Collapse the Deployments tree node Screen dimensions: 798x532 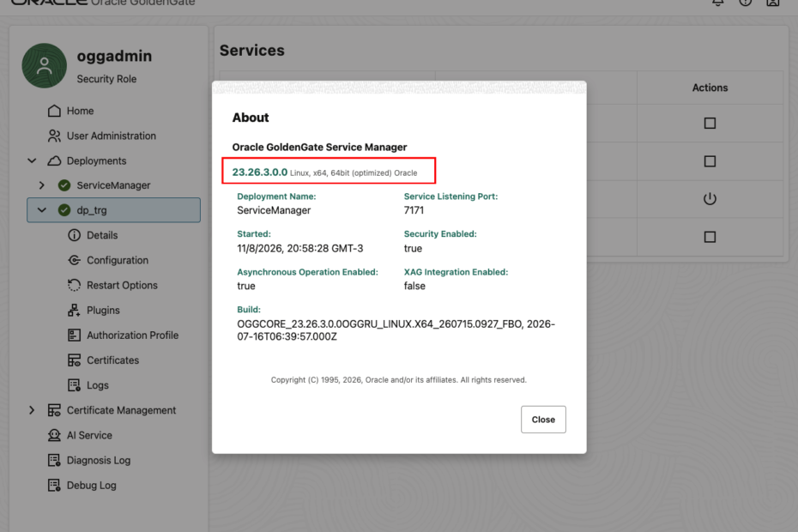(32, 160)
